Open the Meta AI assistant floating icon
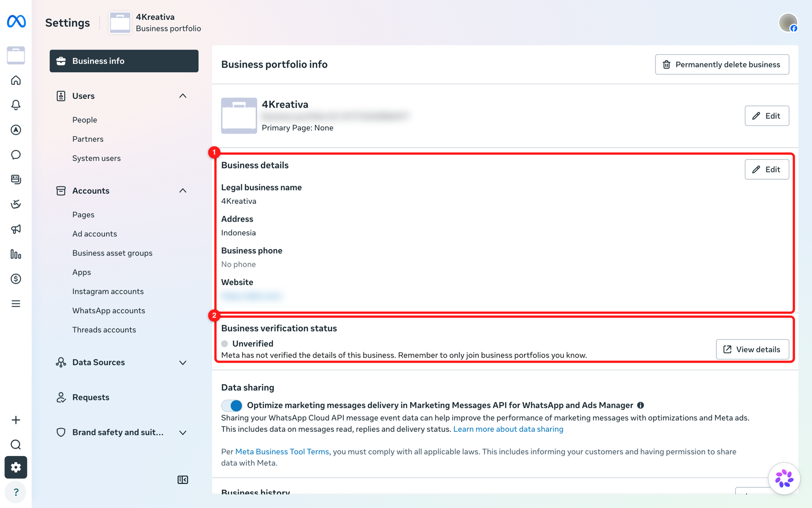Viewport: 812px width, 508px height. point(784,479)
